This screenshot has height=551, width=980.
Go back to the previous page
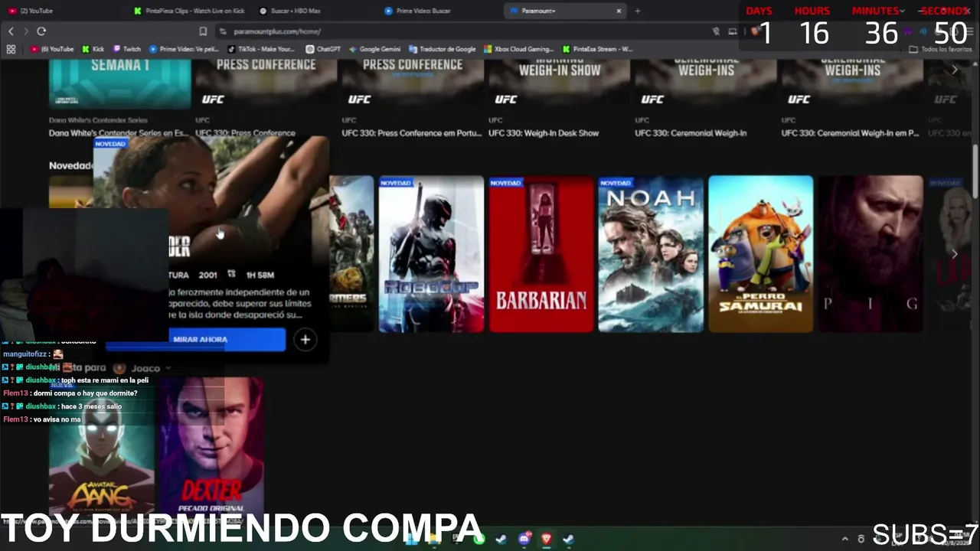pyautogui.click(x=11, y=31)
